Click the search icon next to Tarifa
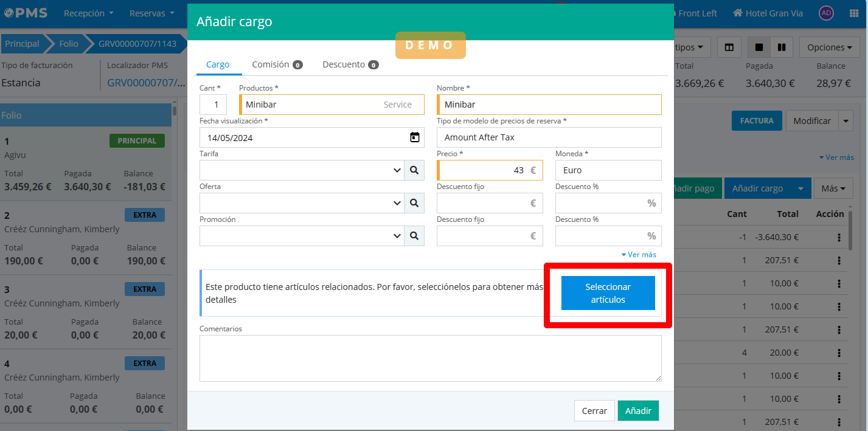This screenshot has height=431, width=868. (414, 171)
